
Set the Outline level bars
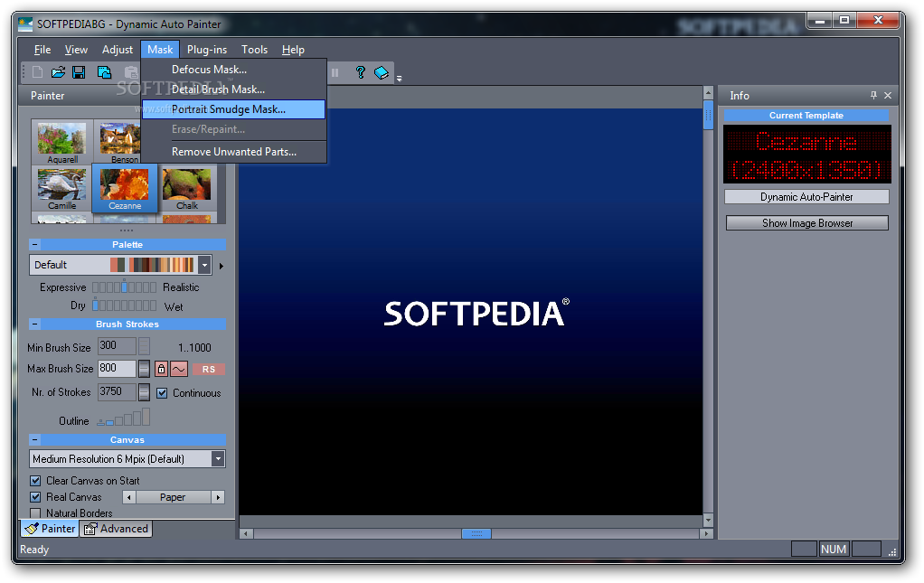[123, 418]
